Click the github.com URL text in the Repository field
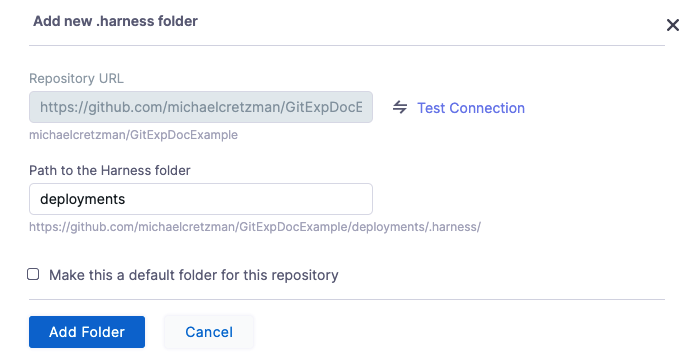Screen dimensions: 694x364 coord(201,107)
